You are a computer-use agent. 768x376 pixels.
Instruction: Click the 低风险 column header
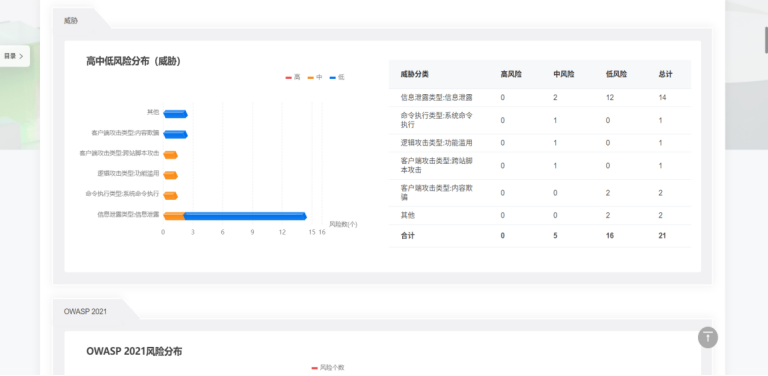[616, 74]
